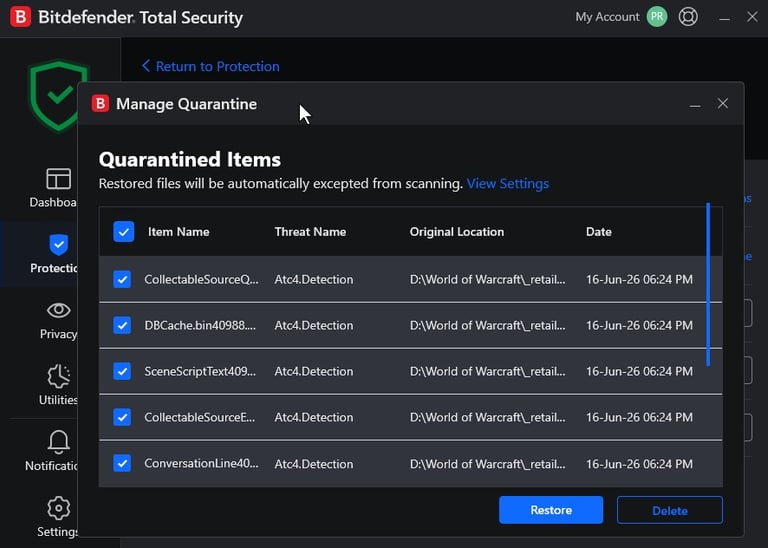This screenshot has width=768, height=548.
Task: Click Atc4.Detection in the DBCache row
Action: tap(313, 325)
